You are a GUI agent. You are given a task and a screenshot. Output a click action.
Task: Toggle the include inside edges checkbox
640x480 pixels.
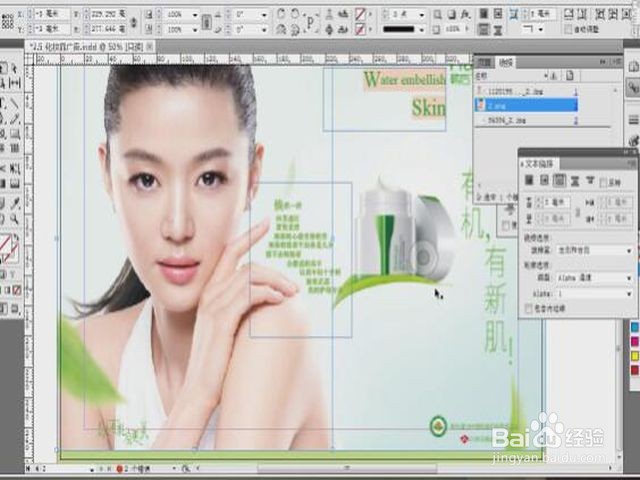[529, 309]
